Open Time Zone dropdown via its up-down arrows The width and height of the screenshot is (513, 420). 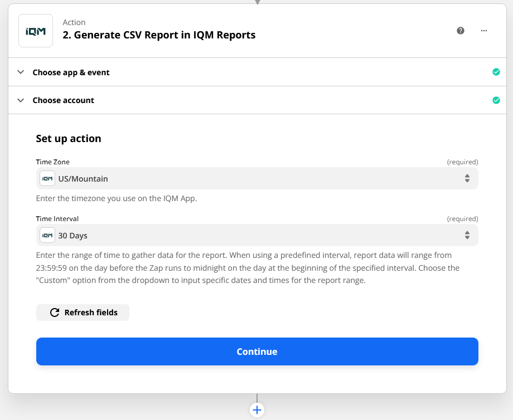click(x=467, y=179)
